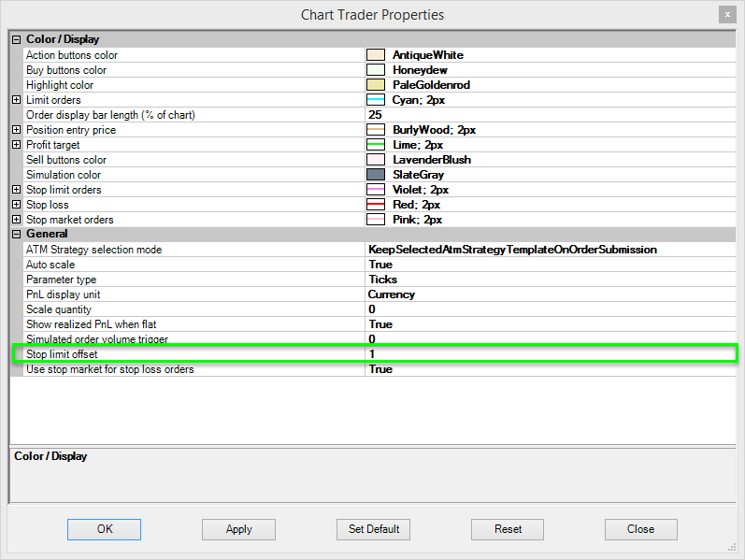Expand the Position entry price property
Viewport: 745px width, 560px height.
[x=16, y=130]
